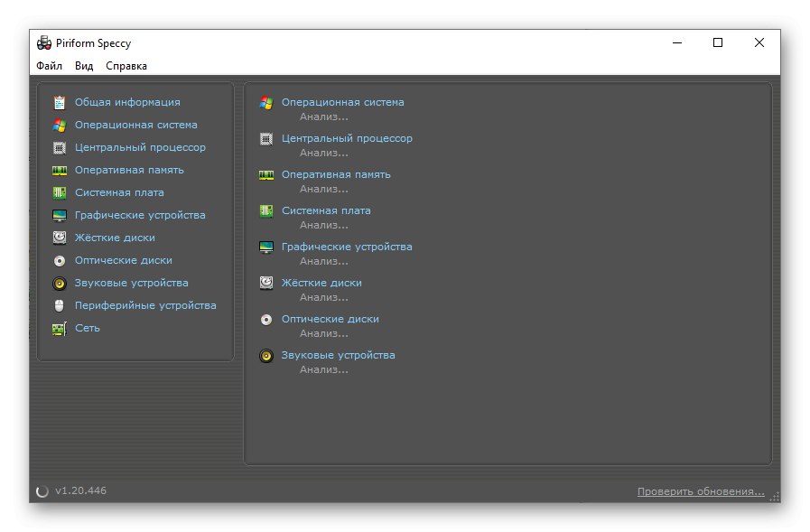810x532 pixels.
Task: Click the Проверить обновления link
Action: [x=701, y=491]
